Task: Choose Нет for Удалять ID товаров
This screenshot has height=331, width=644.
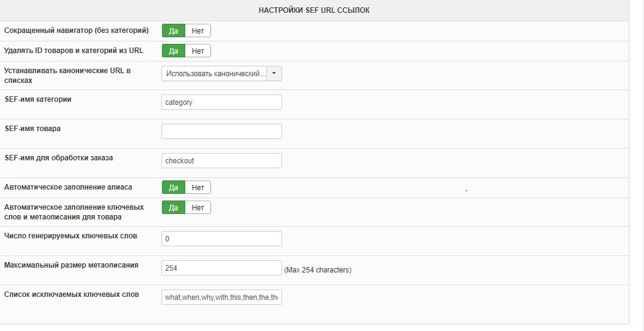Action: (197, 51)
